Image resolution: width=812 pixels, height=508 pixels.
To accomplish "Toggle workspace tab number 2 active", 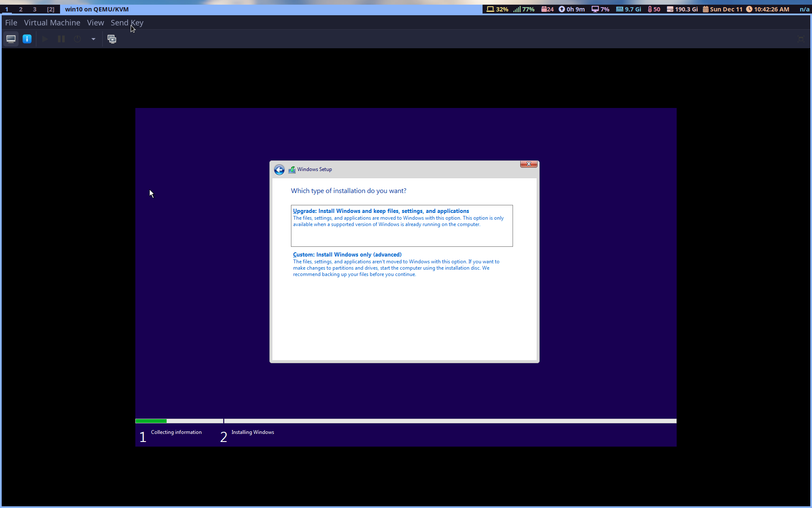I will [x=20, y=9].
